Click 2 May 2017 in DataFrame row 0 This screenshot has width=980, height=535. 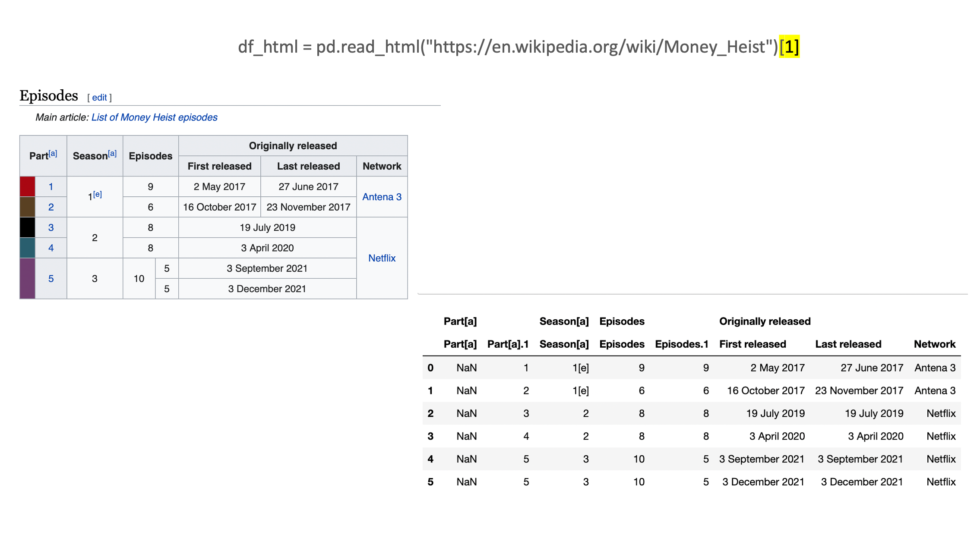pyautogui.click(x=778, y=368)
